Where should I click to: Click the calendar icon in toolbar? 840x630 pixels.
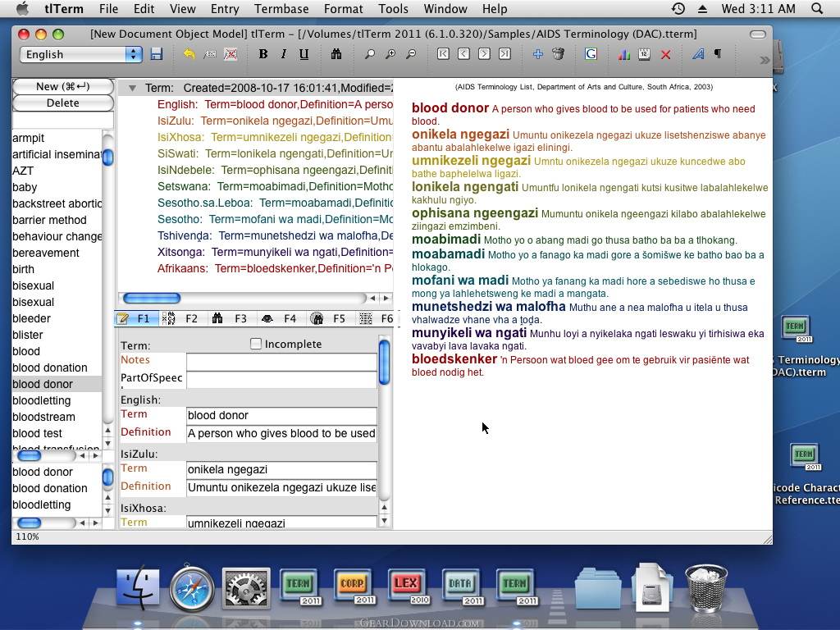click(x=645, y=54)
